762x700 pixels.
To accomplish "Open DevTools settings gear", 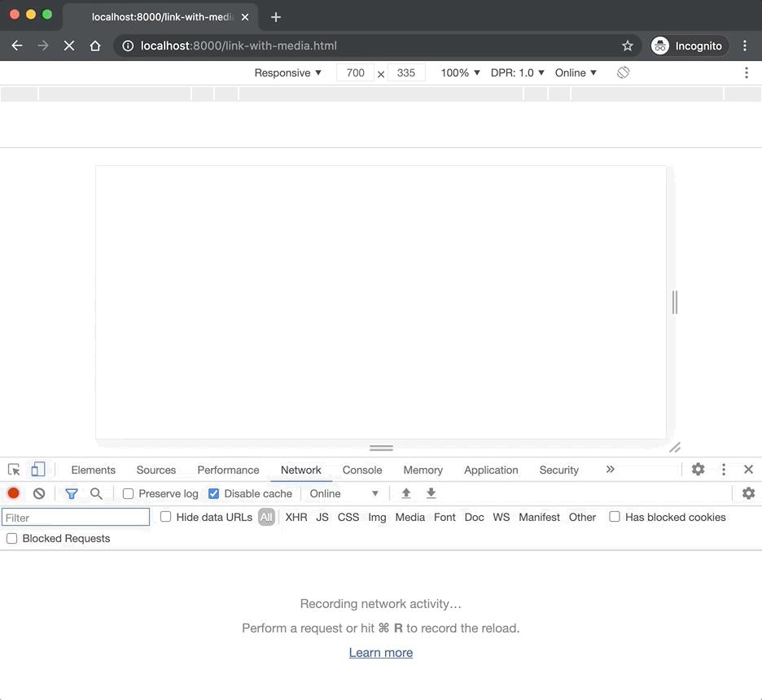I will click(698, 470).
